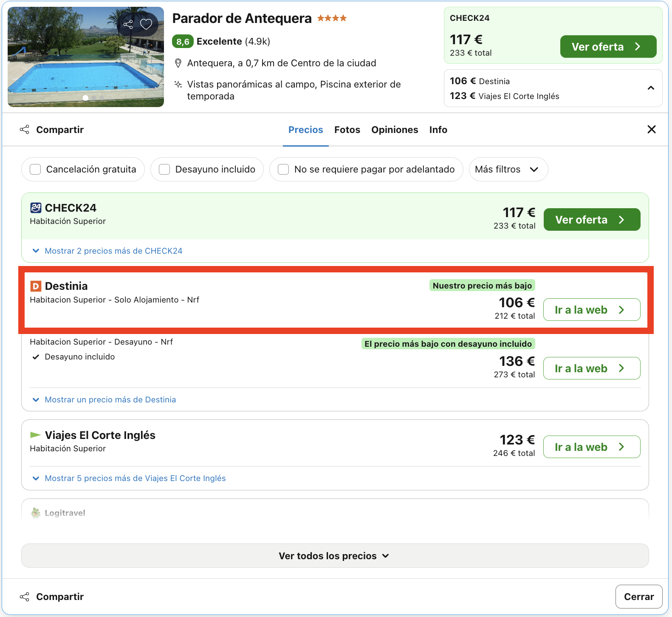
Task: Open the Más filtros dropdown
Action: 508,169
